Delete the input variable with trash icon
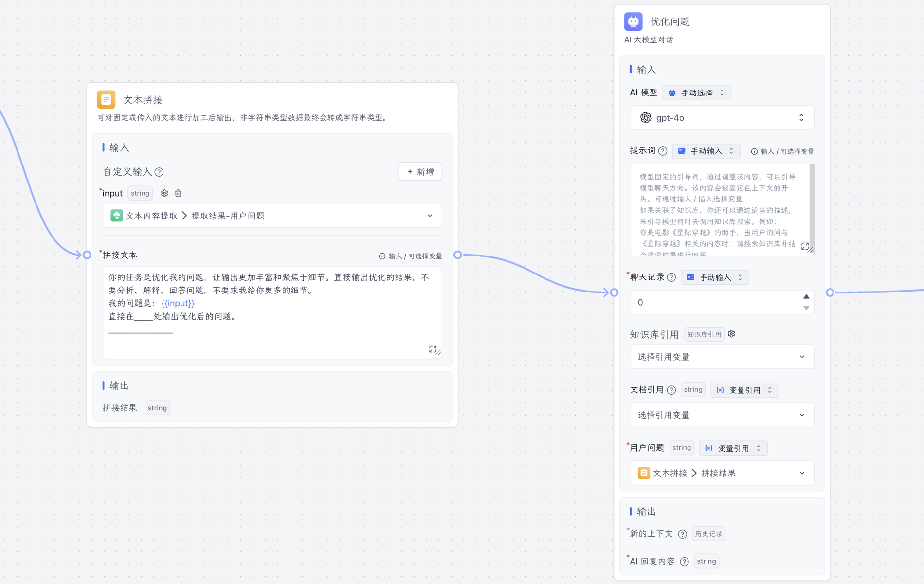The height and width of the screenshot is (584, 924). [x=178, y=193]
